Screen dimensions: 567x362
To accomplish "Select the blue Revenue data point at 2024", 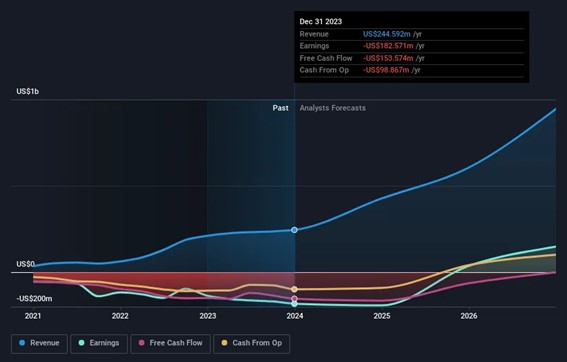I will [x=294, y=230].
